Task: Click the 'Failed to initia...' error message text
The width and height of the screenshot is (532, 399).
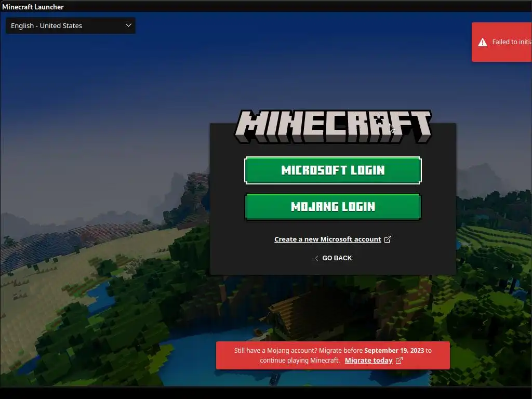Action: click(512, 42)
